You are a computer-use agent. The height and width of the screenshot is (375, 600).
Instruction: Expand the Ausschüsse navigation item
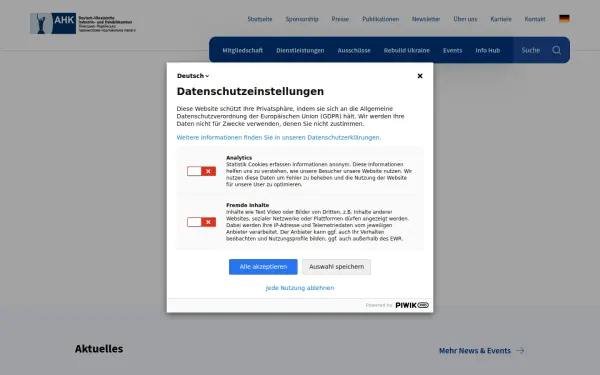point(354,50)
